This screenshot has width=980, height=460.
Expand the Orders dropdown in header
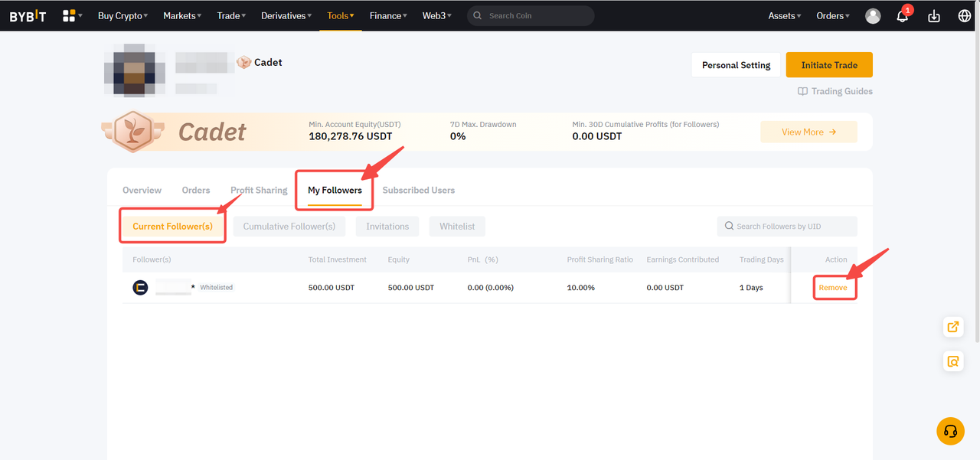(833, 16)
